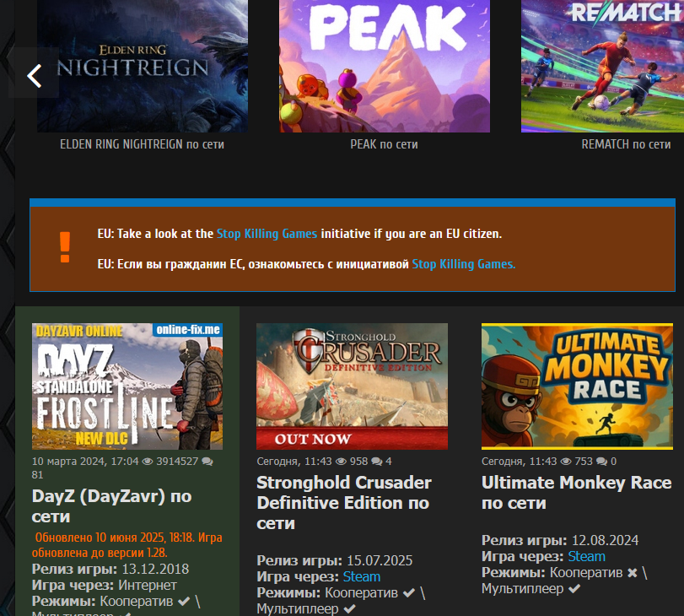Screen dimensions: 684x616
Task: Click the comments icon on Stronghold Crusader post
Action: tap(376, 462)
